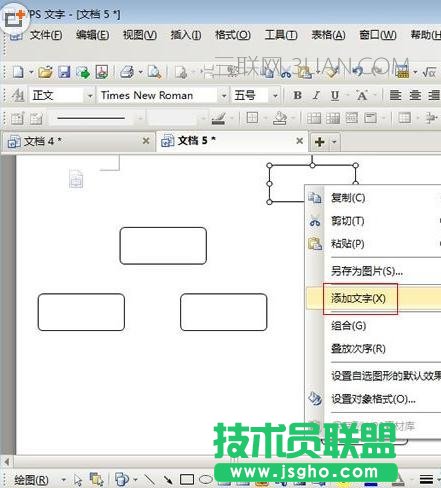
Task: Toggle Underline formatting
Action: click(x=335, y=96)
